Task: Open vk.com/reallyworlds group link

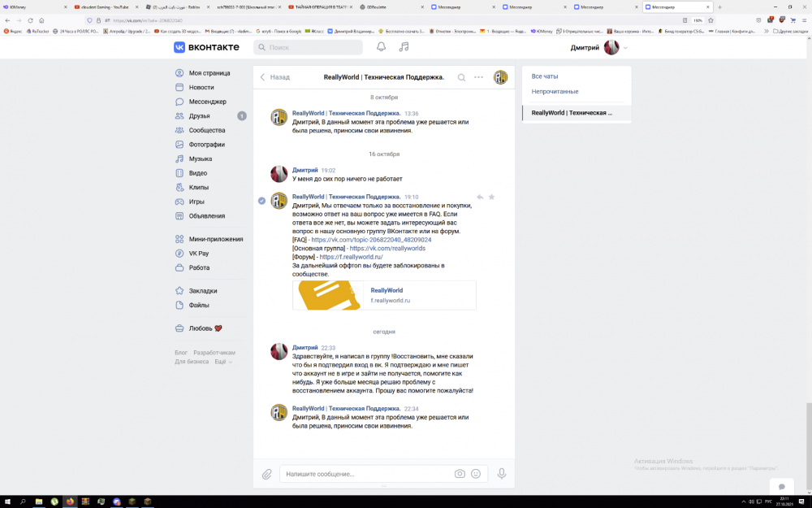Action: click(x=387, y=248)
